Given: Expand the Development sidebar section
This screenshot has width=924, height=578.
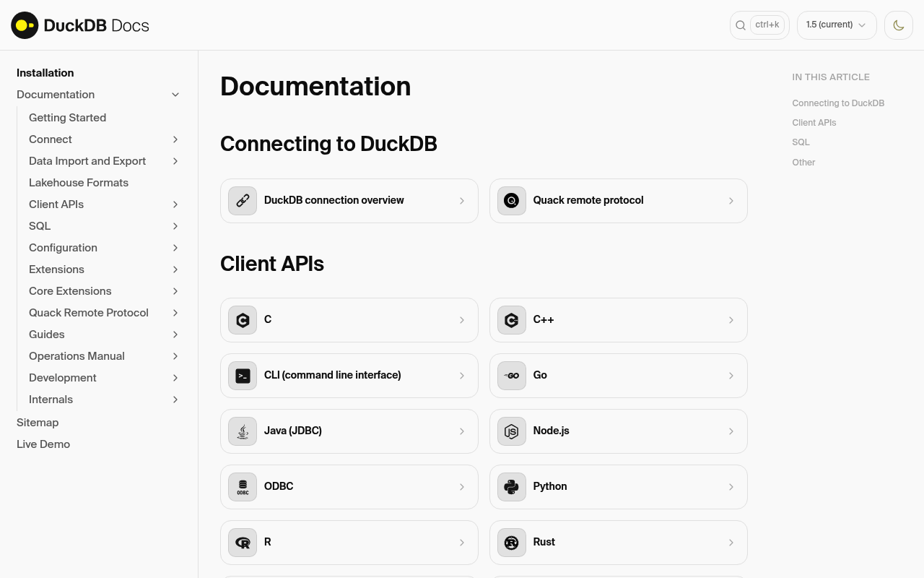Looking at the screenshot, I should (x=175, y=378).
